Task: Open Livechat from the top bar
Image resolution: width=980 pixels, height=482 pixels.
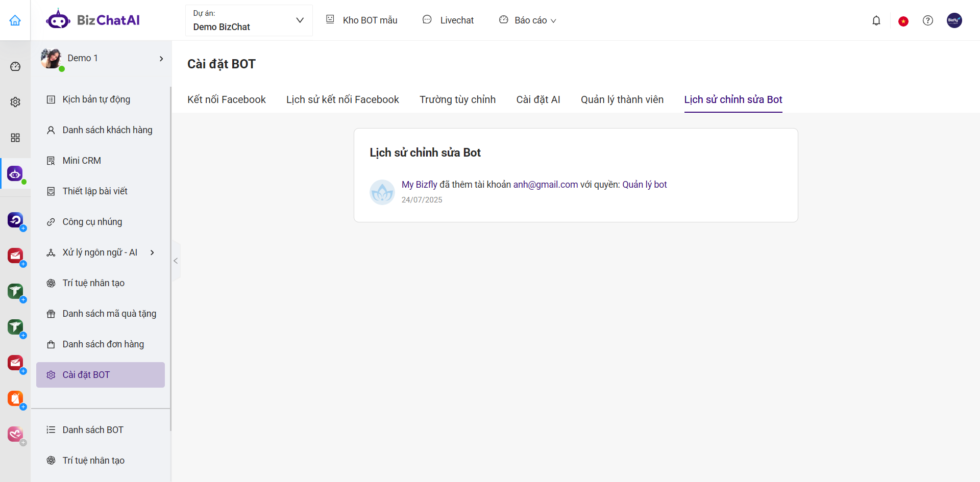Action: (449, 20)
